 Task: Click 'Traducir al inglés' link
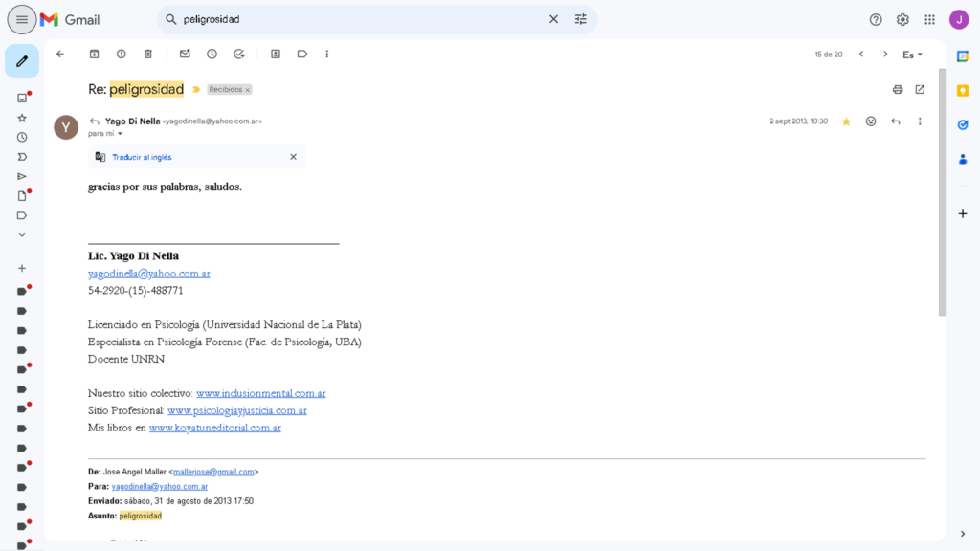142,157
